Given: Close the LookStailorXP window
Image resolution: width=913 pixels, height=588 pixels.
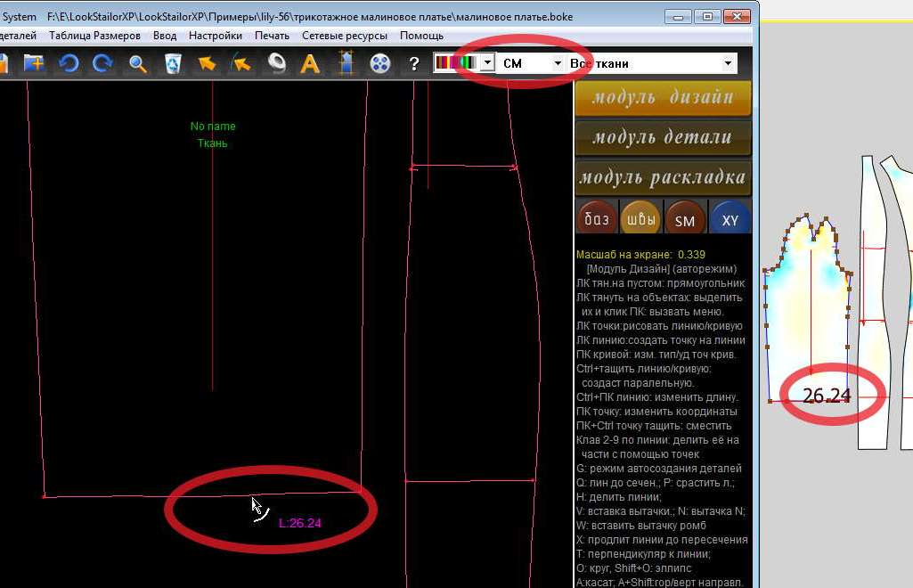Looking at the screenshot, I should click(x=737, y=17).
